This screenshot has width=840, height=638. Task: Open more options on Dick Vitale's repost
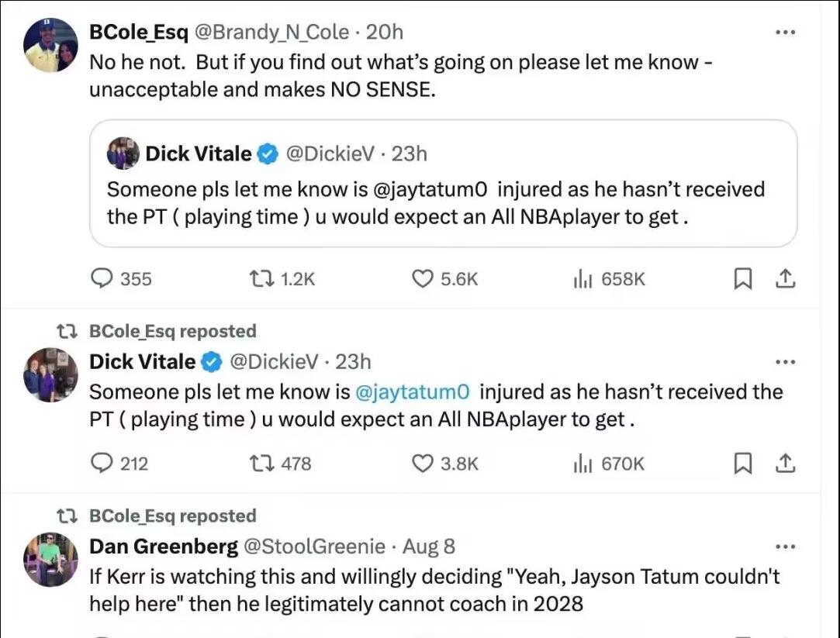[x=785, y=362]
